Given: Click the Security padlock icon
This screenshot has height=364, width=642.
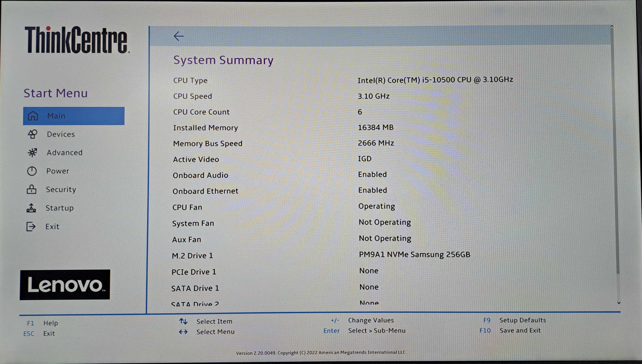Looking at the screenshot, I should tap(32, 190).
